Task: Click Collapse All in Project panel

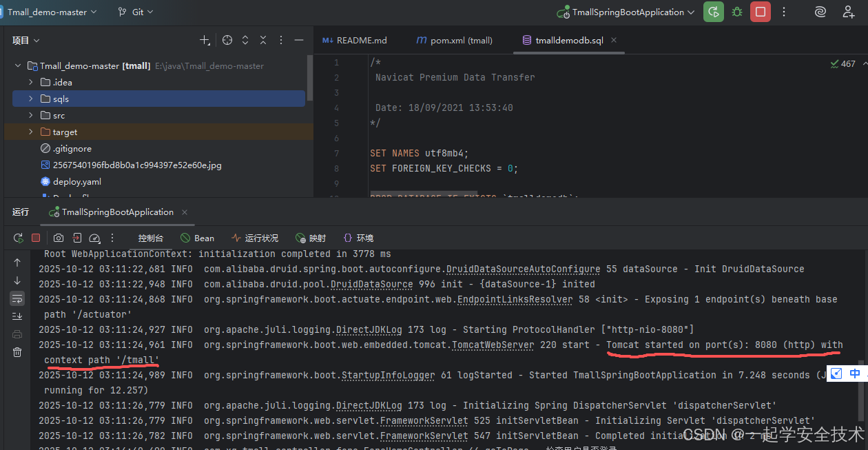Action: [x=263, y=41]
